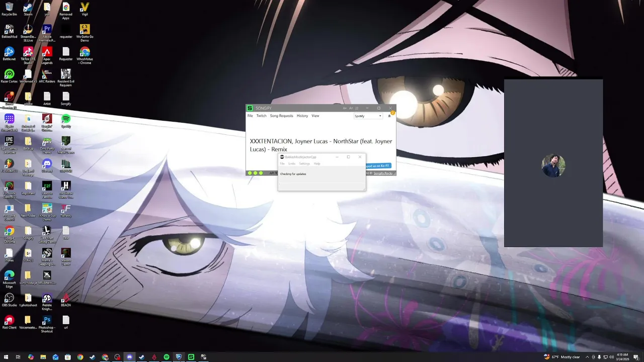Open the Discord desktop shortcut
The height and width of the screenshot is (362, 644).
(x=47, y=165)
